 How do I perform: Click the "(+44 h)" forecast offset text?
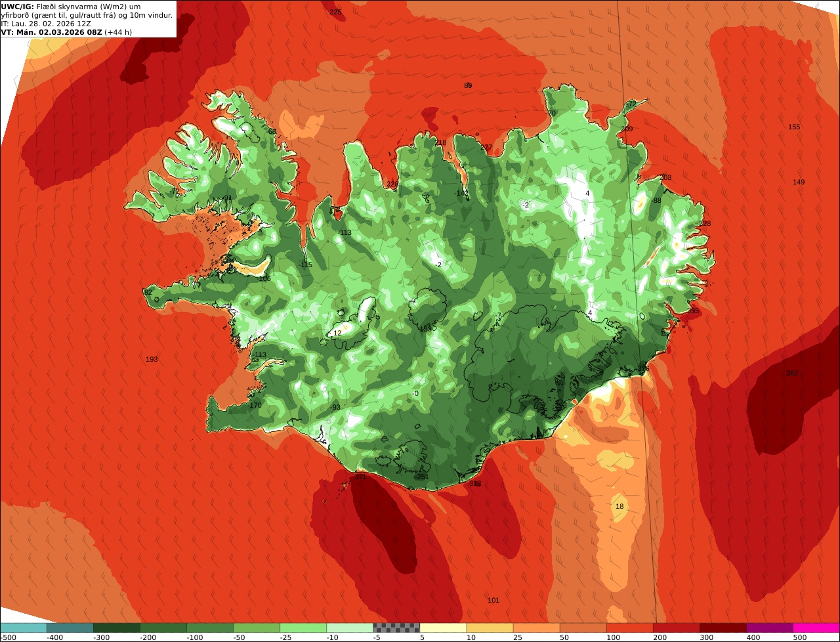[x=118, y=32]
